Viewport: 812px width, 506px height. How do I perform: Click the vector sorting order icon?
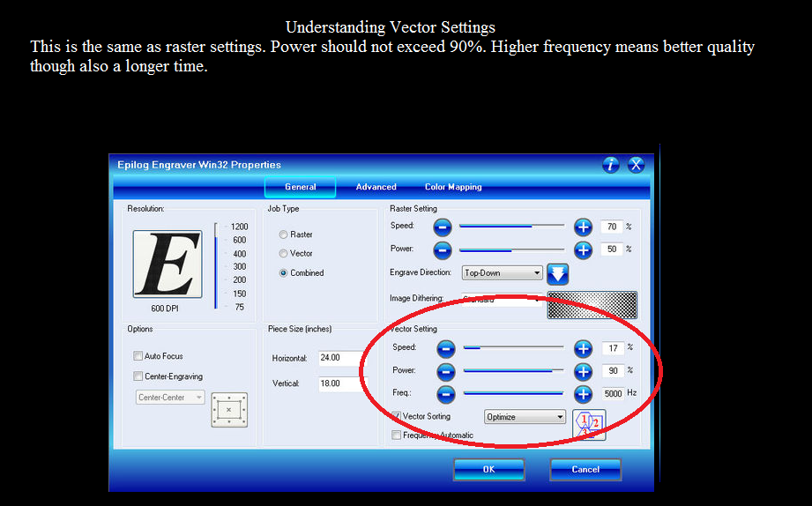589,425
